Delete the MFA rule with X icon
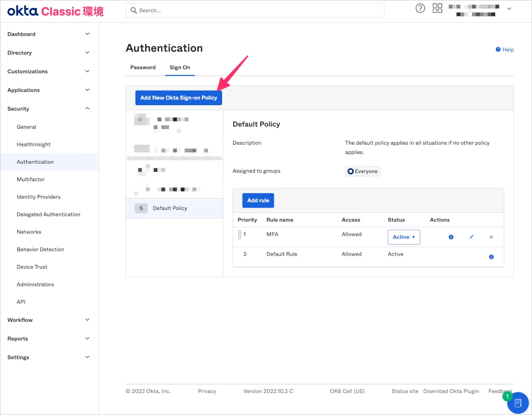Screen dimensions: 532x415 (491, 237)
